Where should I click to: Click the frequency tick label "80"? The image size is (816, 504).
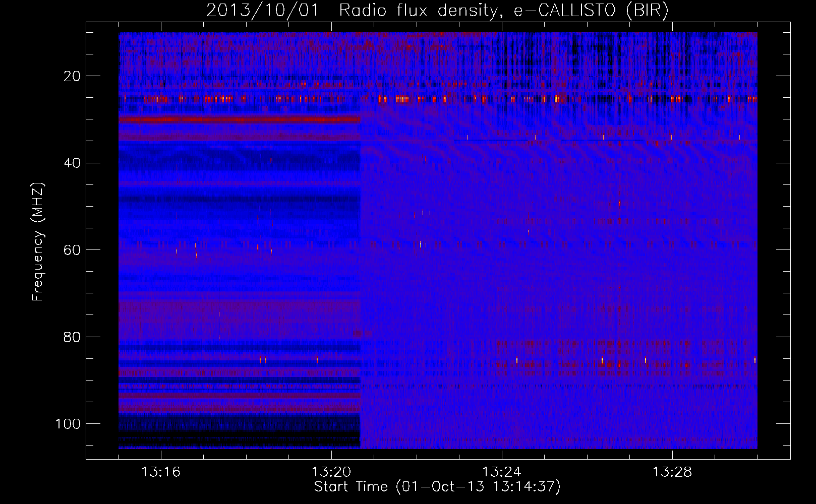(73, 337)
